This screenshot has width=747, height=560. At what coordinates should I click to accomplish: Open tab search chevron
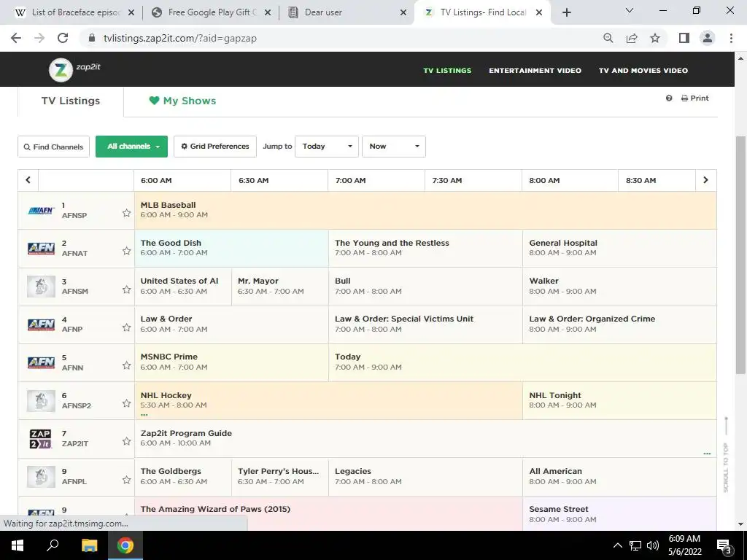[630, 10]
